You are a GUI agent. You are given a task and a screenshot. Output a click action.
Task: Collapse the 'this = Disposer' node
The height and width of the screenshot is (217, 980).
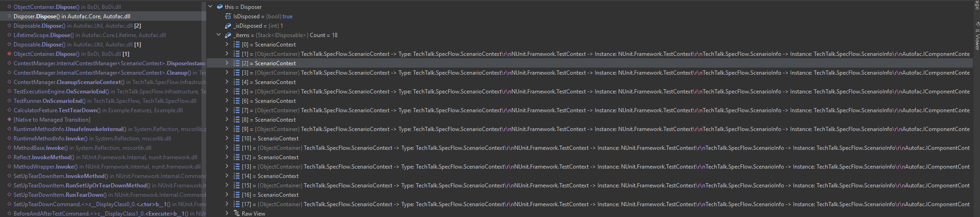[210, 7]
